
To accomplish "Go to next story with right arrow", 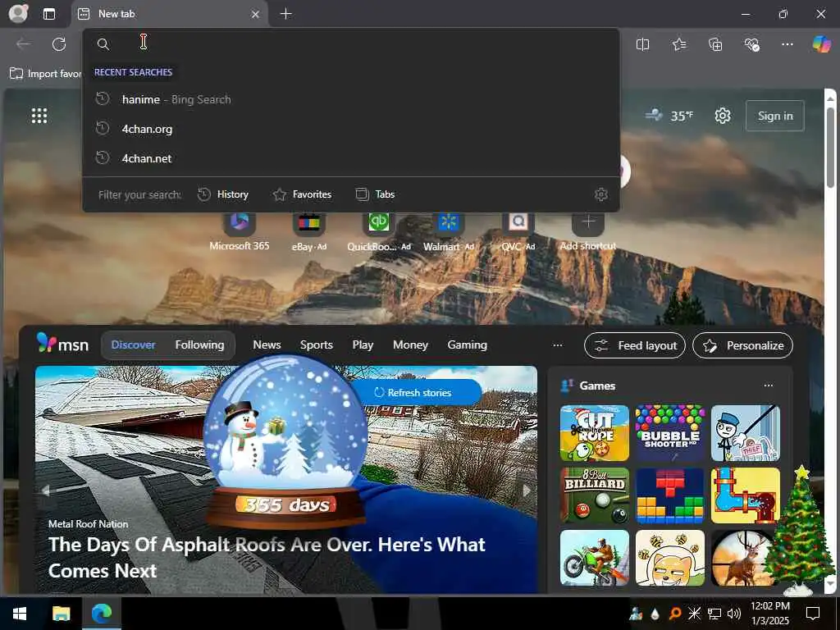I will [527, 491].
